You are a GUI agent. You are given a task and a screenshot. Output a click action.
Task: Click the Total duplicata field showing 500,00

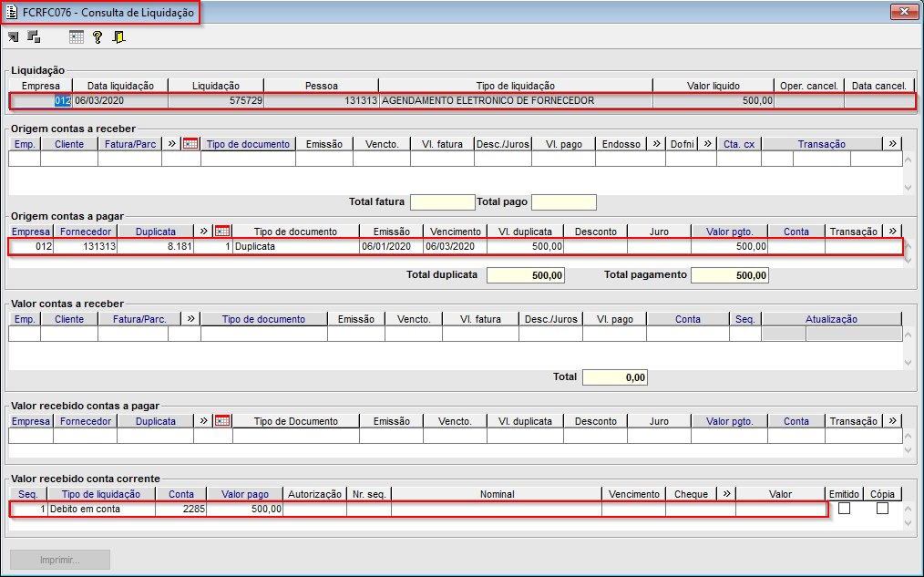(526, 275)
